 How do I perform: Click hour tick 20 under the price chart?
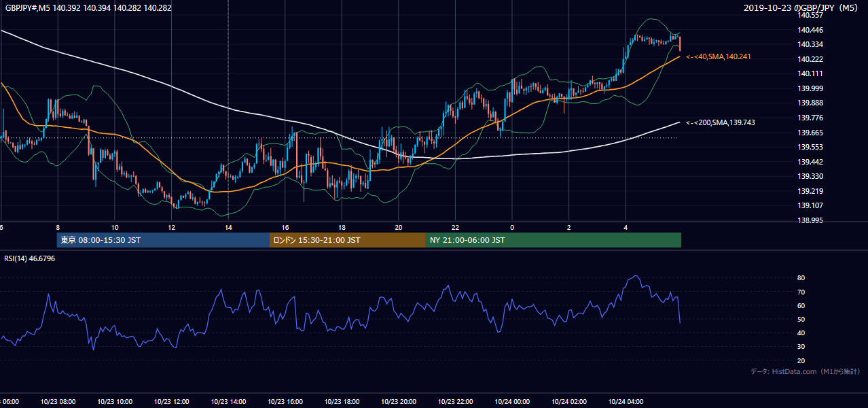click(x=399, y=227)
